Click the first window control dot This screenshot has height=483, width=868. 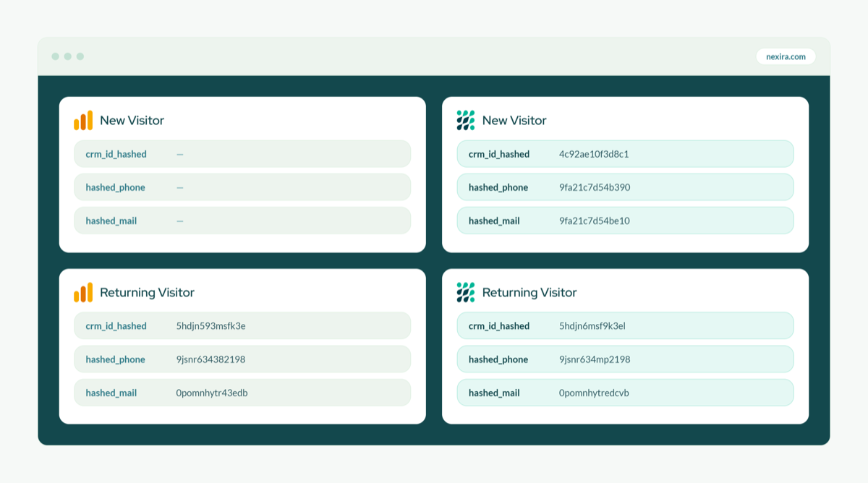[55, 56]
